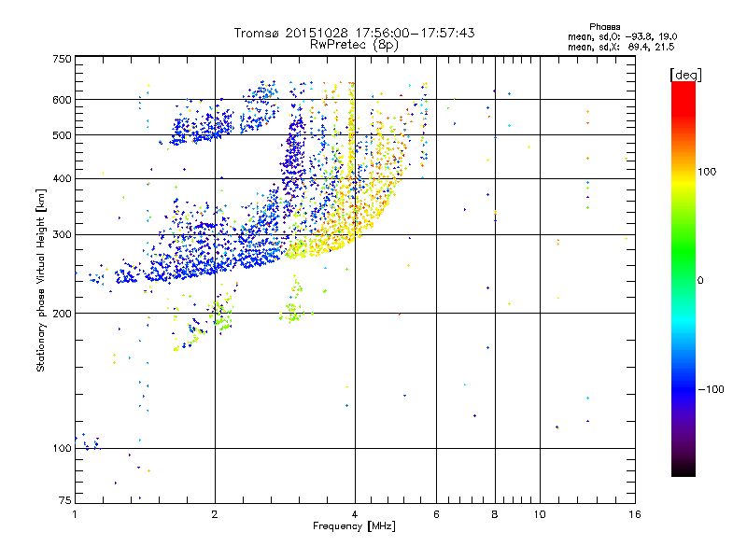Click the y-axis tick label '600'
The width and height of the screenshot is (747, 560).
62,100
